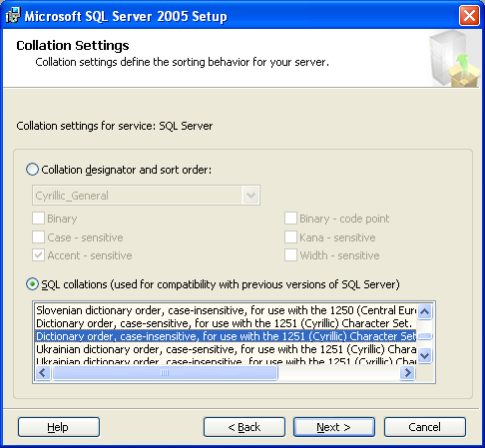The width and height of the screenshot is (485, 448).
Task: Click the list's scroll left arrow
Action: coord(43,373)
